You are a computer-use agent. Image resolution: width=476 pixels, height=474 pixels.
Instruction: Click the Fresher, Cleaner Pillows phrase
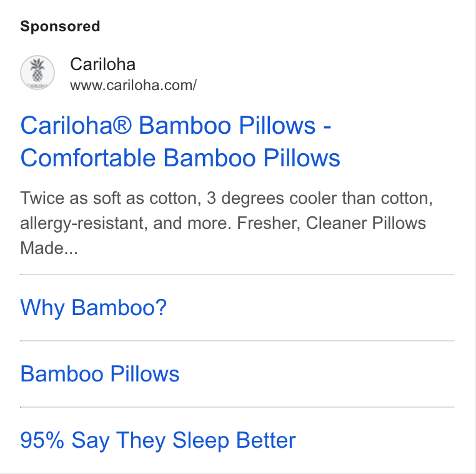331,223
